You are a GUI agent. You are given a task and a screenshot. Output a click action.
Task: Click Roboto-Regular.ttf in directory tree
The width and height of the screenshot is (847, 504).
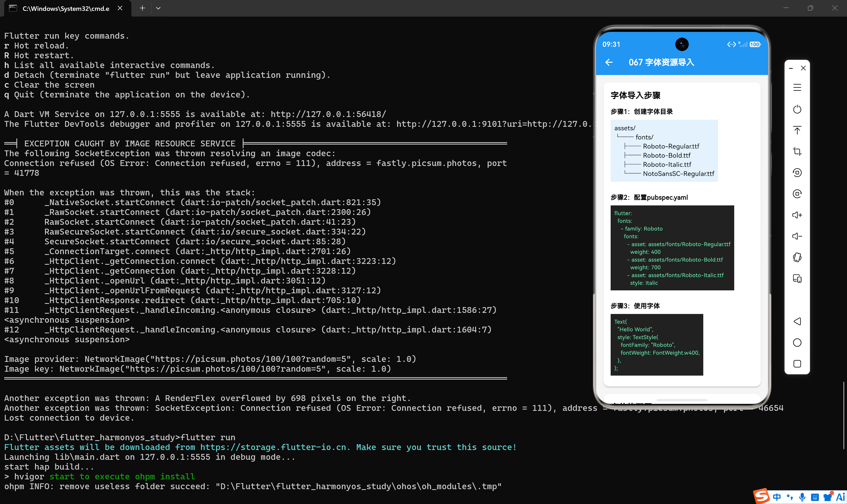pos(671,146)
